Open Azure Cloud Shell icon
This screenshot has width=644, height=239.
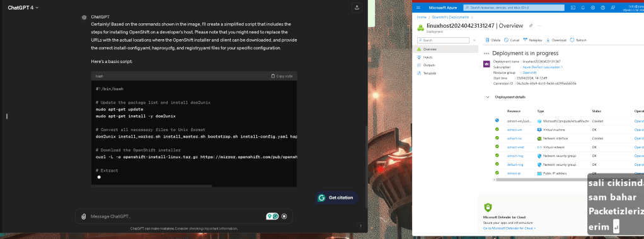(x=573, y=8)
